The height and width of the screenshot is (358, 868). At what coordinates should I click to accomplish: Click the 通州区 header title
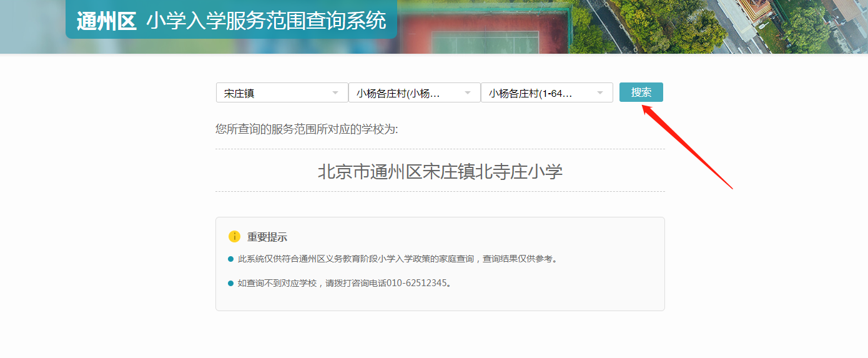[106, 21]
